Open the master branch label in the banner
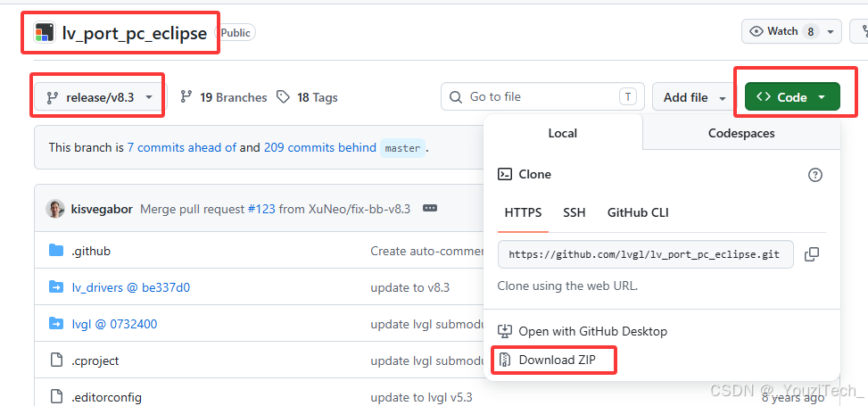 (402, 148)
